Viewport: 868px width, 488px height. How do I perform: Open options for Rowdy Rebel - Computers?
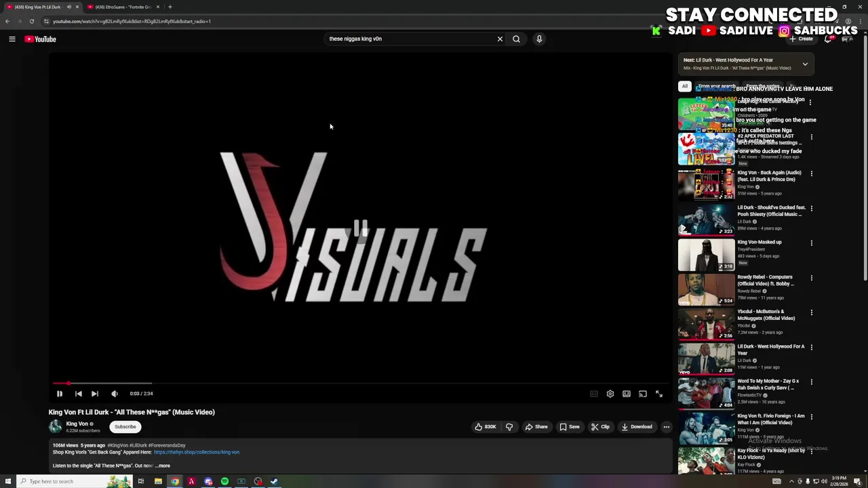tap(811, 277)
